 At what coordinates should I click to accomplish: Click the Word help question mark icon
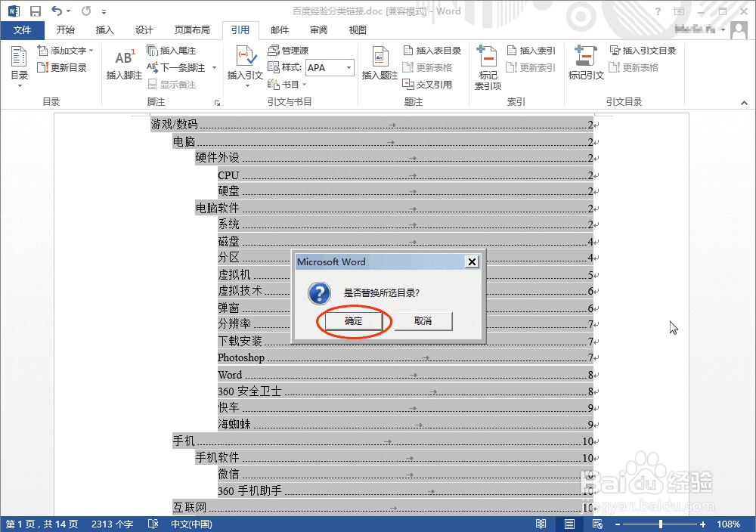pyautogui.click(x=658, y=11)
